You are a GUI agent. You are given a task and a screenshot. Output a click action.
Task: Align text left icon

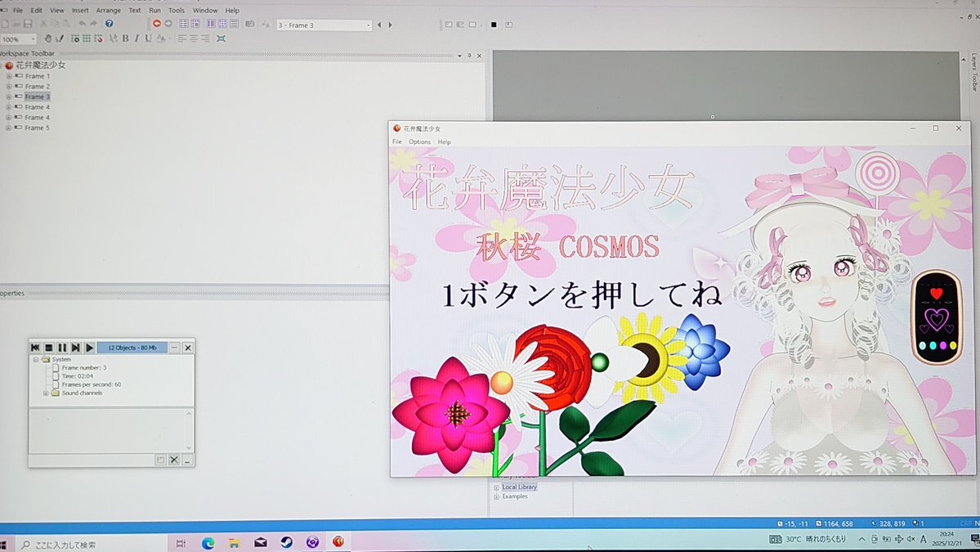(x=182, y=38)
